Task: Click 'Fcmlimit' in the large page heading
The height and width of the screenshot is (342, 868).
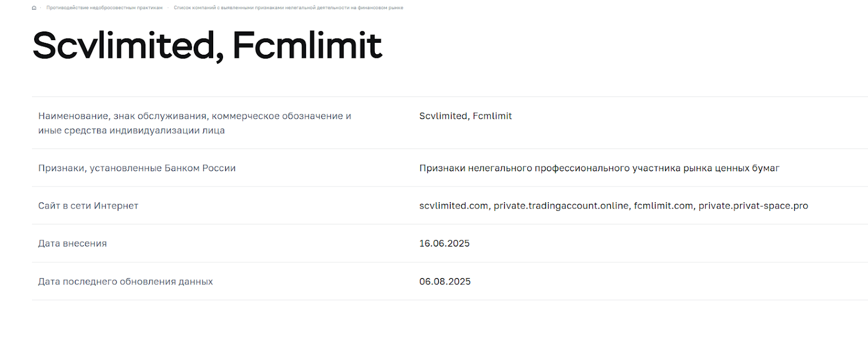Action: point(307,46)
